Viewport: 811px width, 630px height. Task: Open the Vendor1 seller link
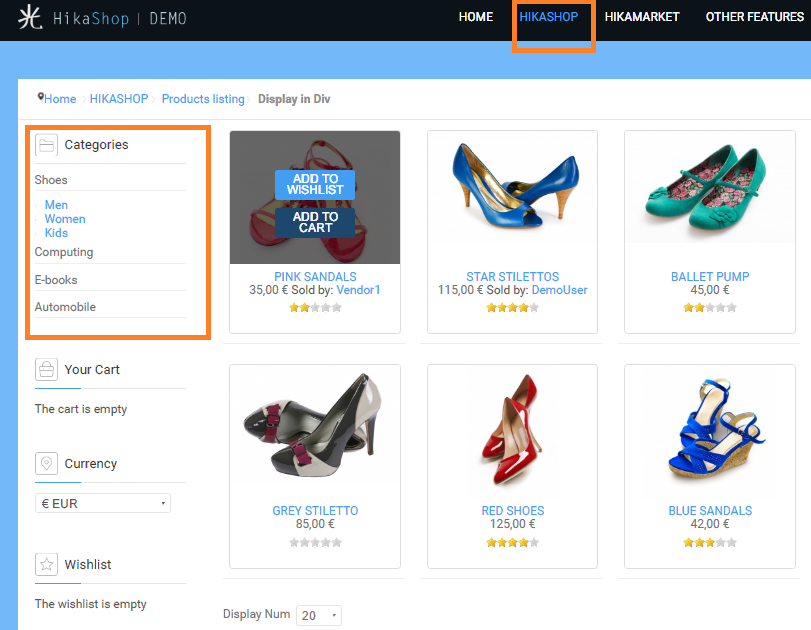click(359, 290)
